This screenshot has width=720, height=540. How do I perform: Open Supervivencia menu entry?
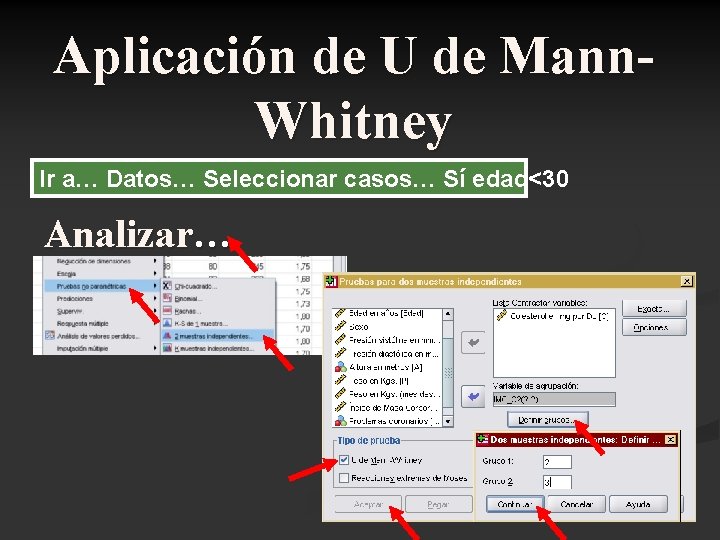(x=69, y=311)
